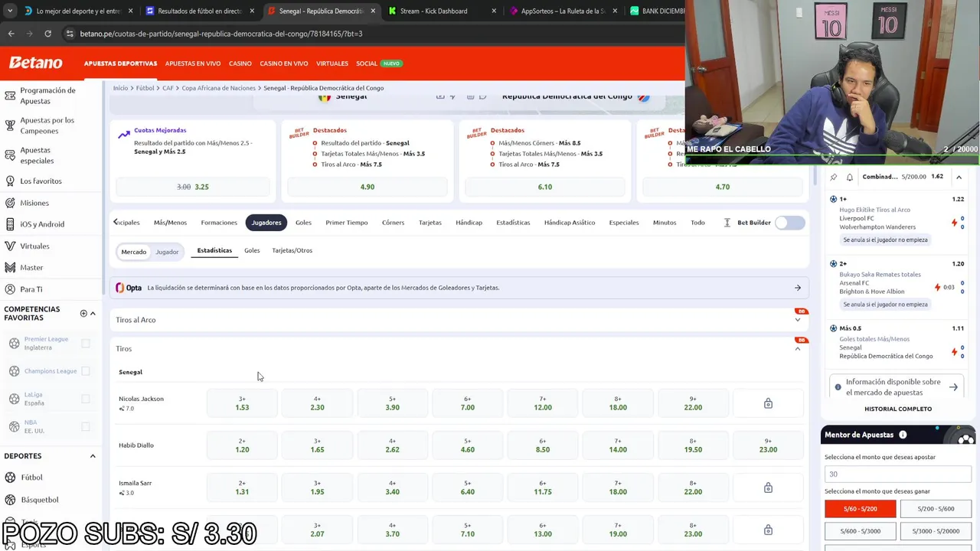Click the Los favoritos sidebar icon
This screenshot has height=551, width=980.
(x=10, y=181)
